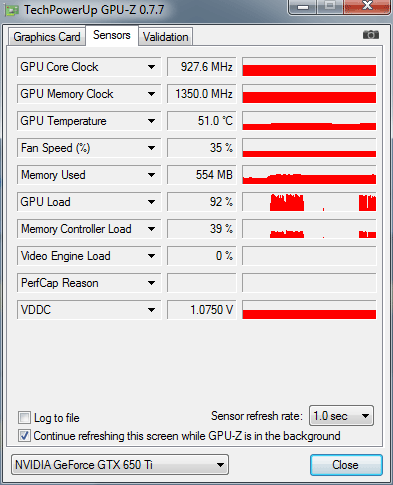393x485 pixels.
Task: Open the NVIDIA GeForce GTX 650 Ti selector
Action: point(120,464)
